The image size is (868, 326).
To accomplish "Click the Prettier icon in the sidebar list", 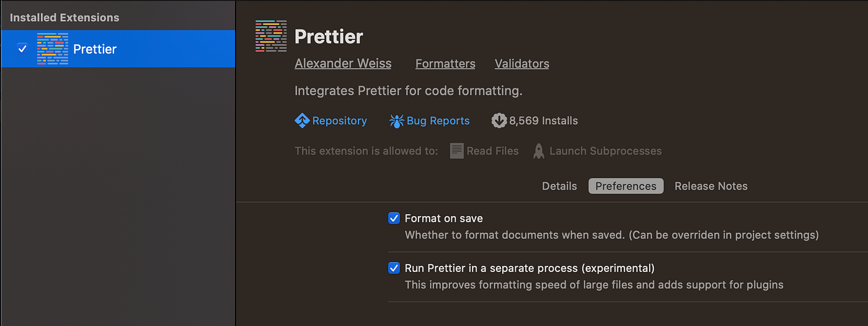I will tap(52, 49).
